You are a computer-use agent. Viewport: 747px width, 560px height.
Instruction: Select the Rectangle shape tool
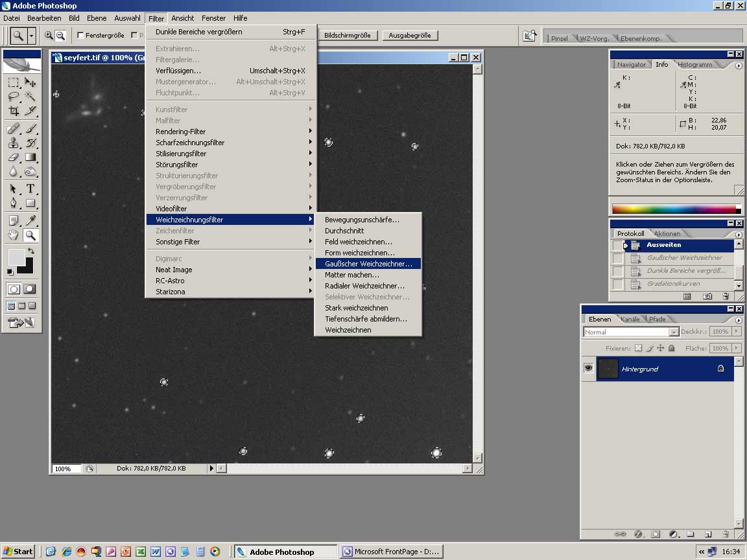30,204
